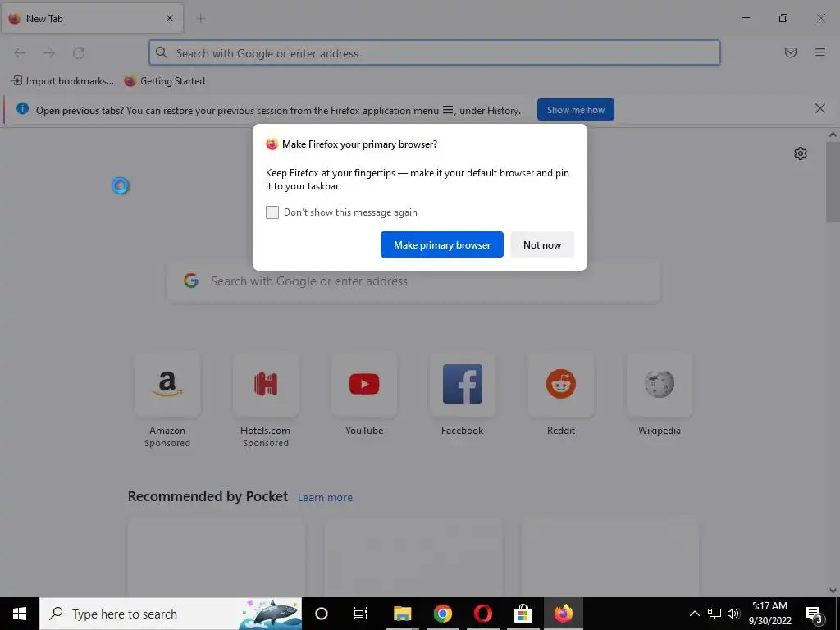840x630 pixels.
Task: Open the new tab personalize gear icon
Action: 801,153
